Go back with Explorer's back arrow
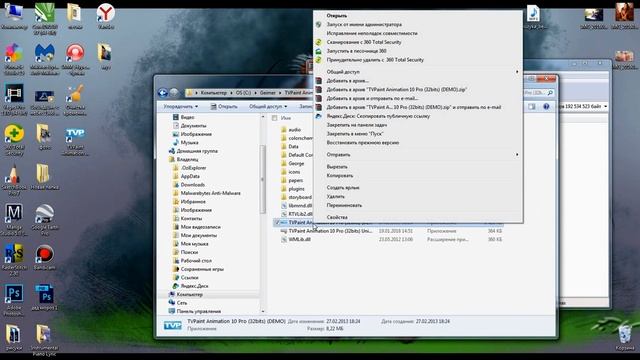This screenshot has width=640, height=360. tap(162, 93)
